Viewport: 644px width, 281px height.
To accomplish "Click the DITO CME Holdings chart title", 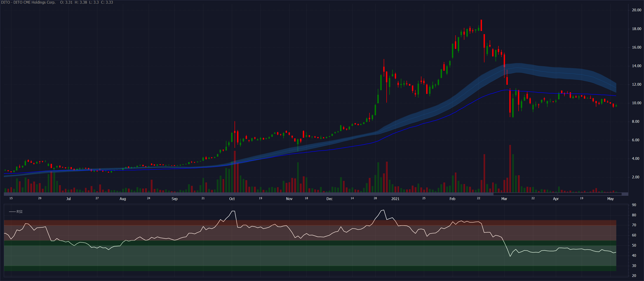I will 28,2.
